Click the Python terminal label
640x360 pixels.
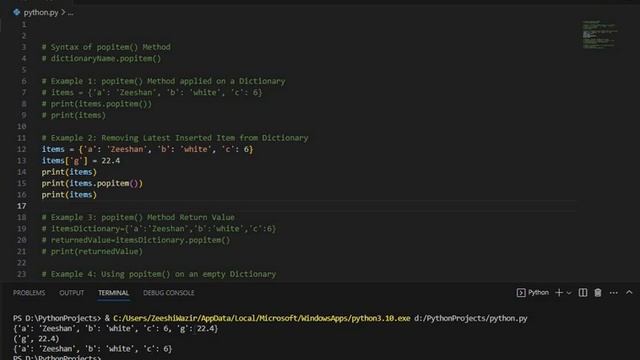538,293
